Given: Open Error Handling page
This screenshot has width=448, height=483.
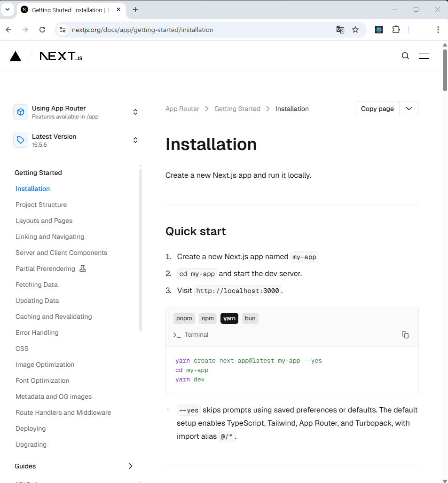Looking at the screenshot, I should click(37, 333).
